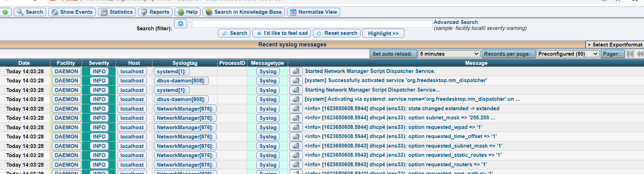Screen dimensions: 644x174
Task: Open the Reports page
Action: coord(155,12)
